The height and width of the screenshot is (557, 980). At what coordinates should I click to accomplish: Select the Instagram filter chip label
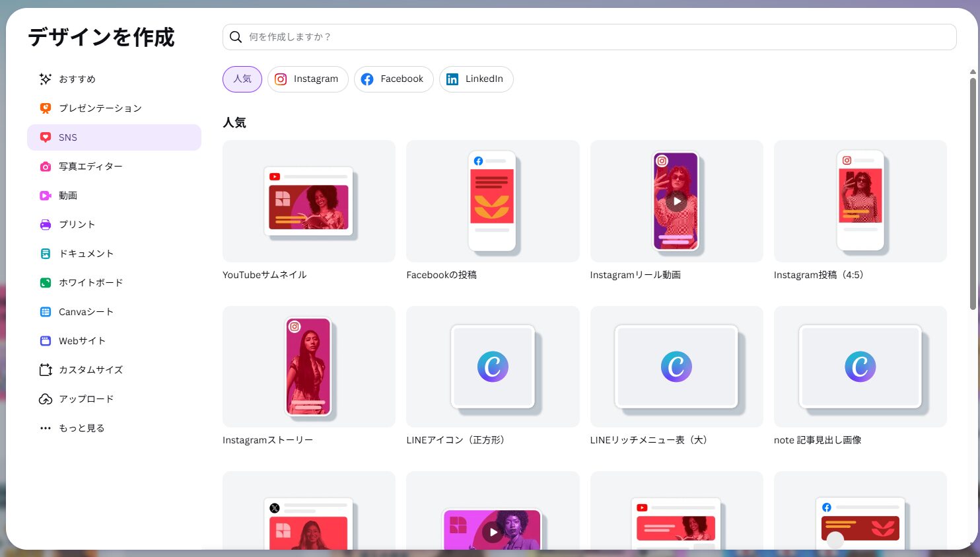[316, 79]
